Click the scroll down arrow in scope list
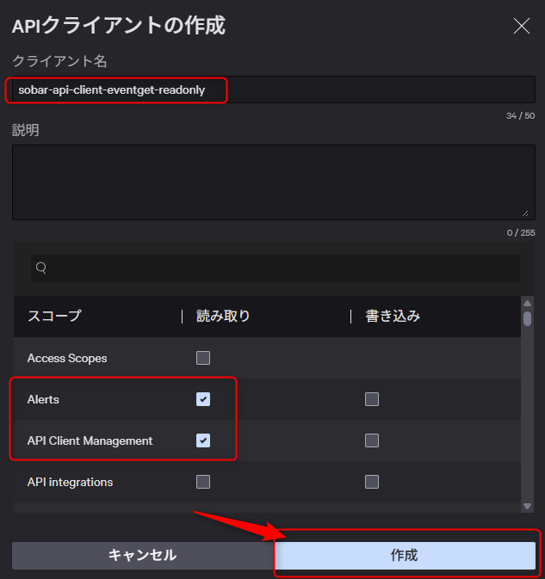The width and height of the screenshot is (545, 579). click(527, 506)
